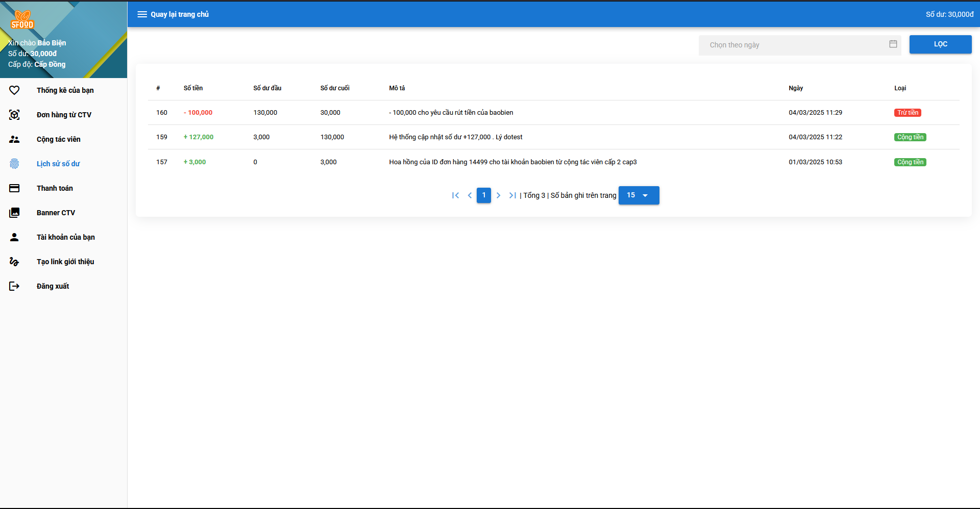Jump to the last page arrow

(x=512, y=195)
